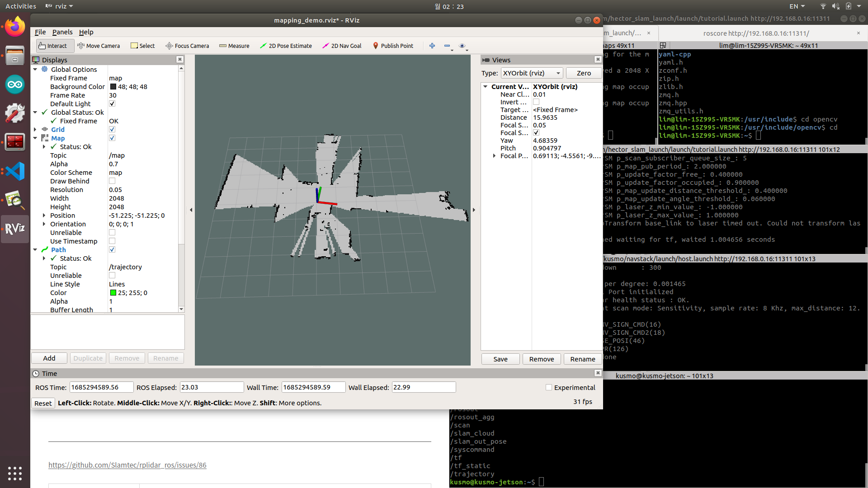
Task: Click the Focus Camera tool
Action: (x=187, y=46)
